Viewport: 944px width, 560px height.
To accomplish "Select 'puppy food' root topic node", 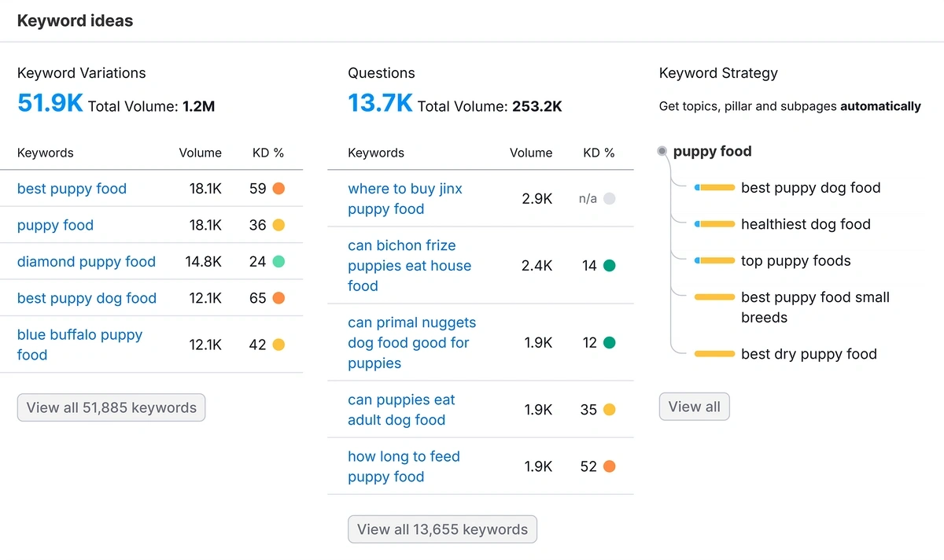I will [713, 152].
